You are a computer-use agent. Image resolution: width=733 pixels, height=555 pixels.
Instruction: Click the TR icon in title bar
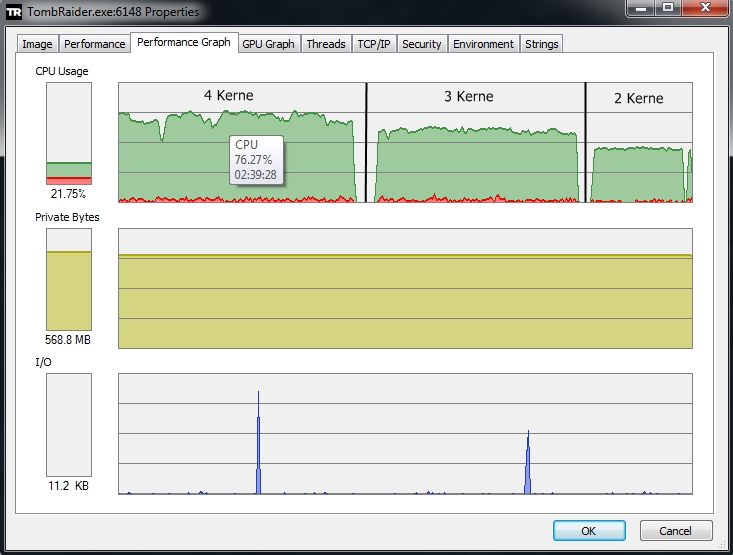coord(14,12)
